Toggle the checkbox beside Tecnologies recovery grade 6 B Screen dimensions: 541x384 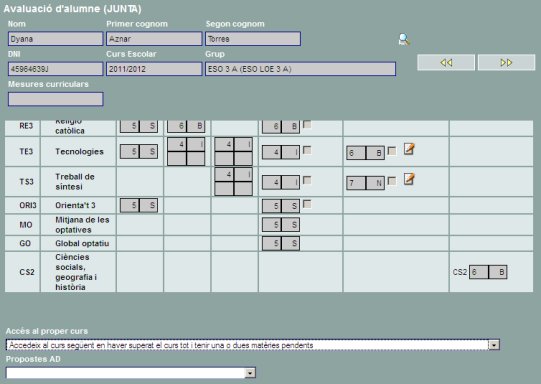[x=392, y=151]
